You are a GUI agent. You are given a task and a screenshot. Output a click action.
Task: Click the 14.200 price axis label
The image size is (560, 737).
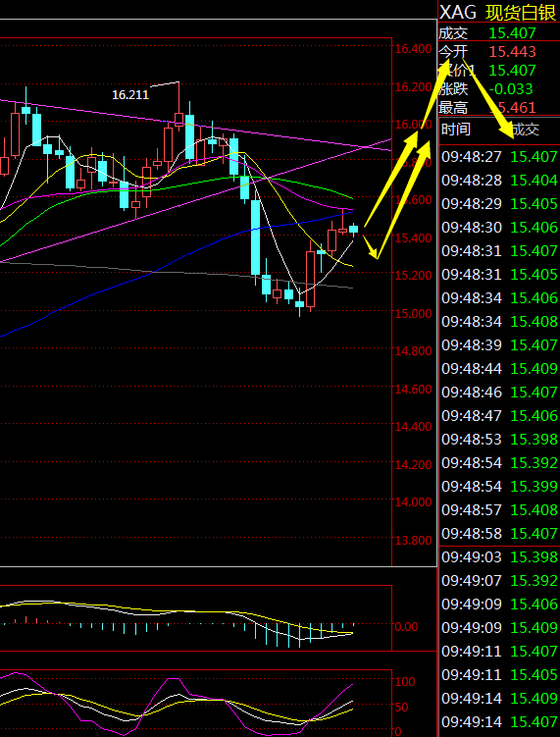point(413,464)
